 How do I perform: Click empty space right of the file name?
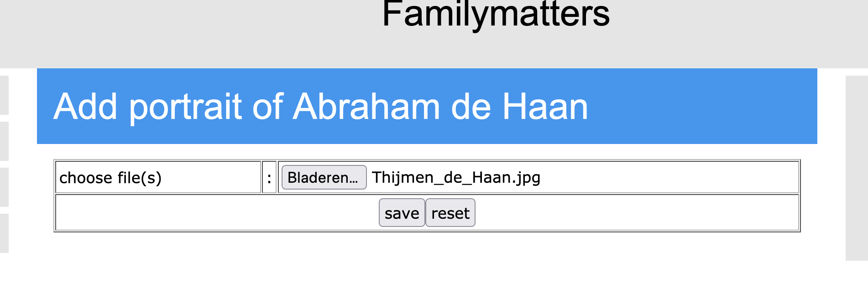(666, 177)
